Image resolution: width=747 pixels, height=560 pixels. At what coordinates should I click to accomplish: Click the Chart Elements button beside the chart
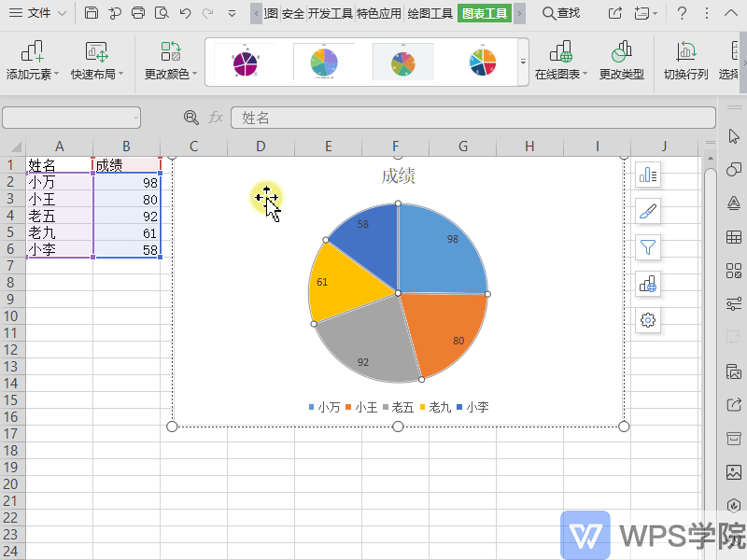(x=648, y=175)
